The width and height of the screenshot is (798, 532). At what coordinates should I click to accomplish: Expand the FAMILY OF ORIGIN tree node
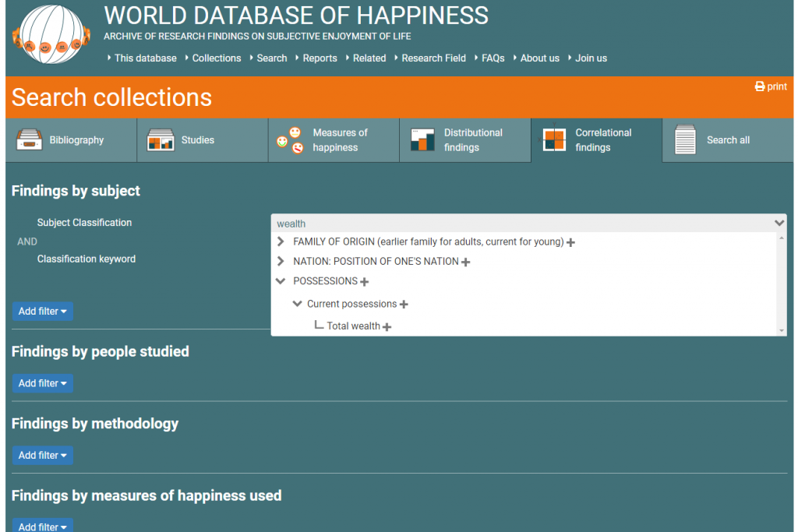281,242
